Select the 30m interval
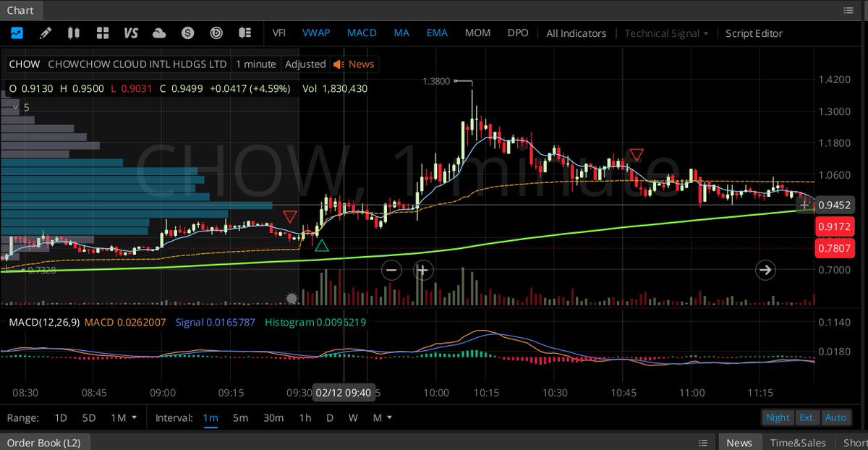 coord(273,417)
